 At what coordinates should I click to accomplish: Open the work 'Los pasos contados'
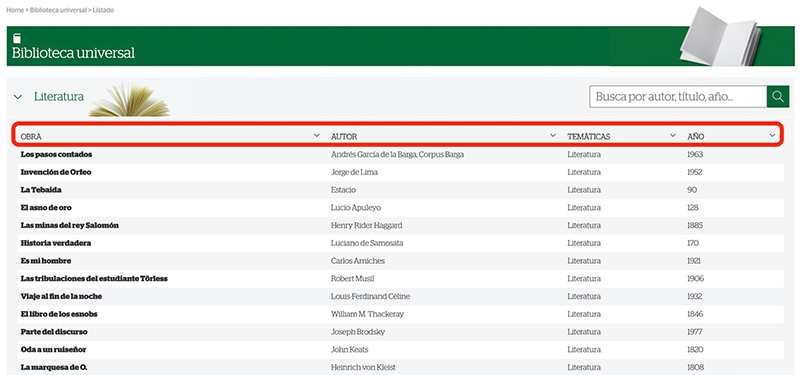pyautogui.click(x=57, y=155)
